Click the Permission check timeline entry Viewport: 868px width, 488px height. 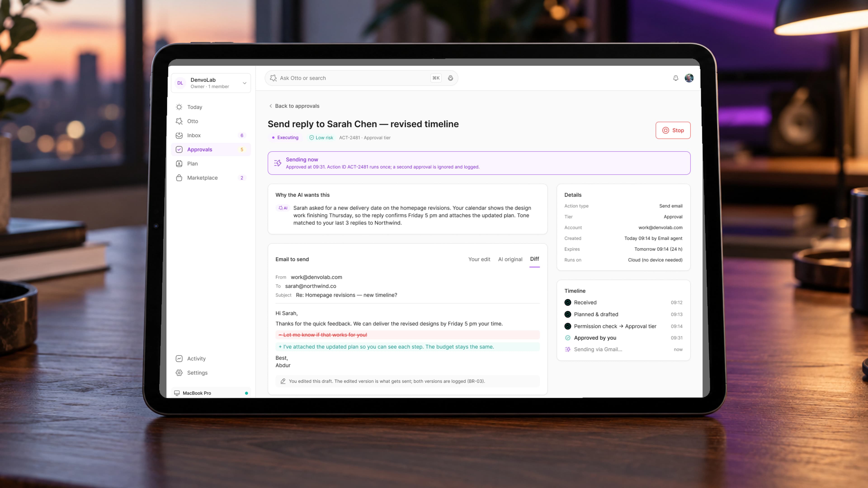pyautogui.click(x=623, y=326)
